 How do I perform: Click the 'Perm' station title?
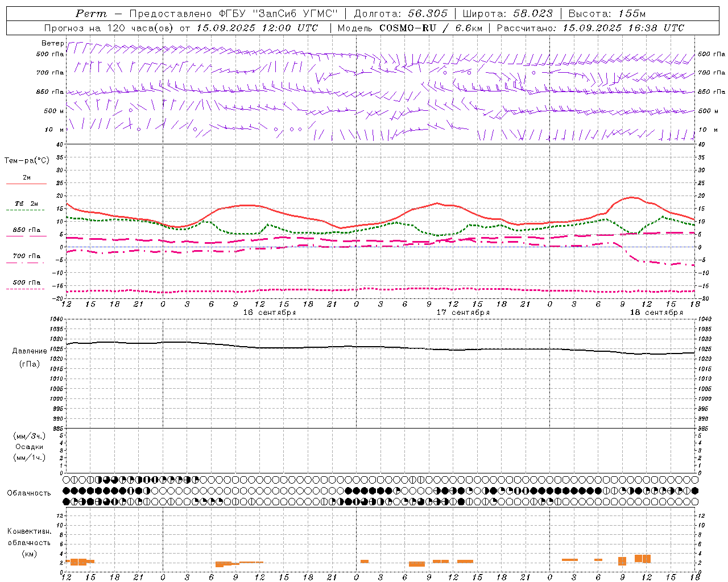[x=91, y=14]
